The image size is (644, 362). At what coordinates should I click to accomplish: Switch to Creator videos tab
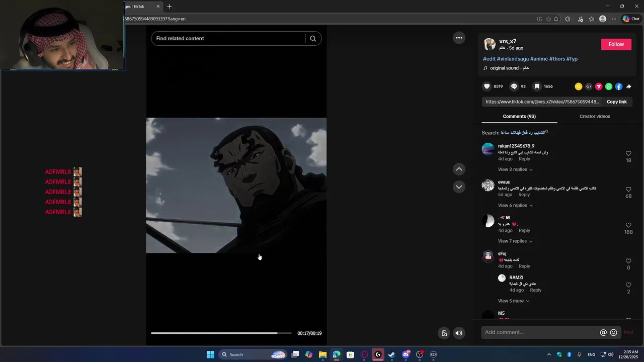point(595,116)
